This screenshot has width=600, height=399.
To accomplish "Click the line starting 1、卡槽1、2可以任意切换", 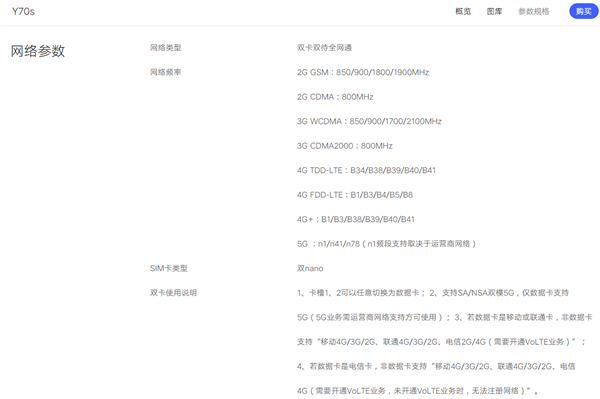I will point(433,293).
